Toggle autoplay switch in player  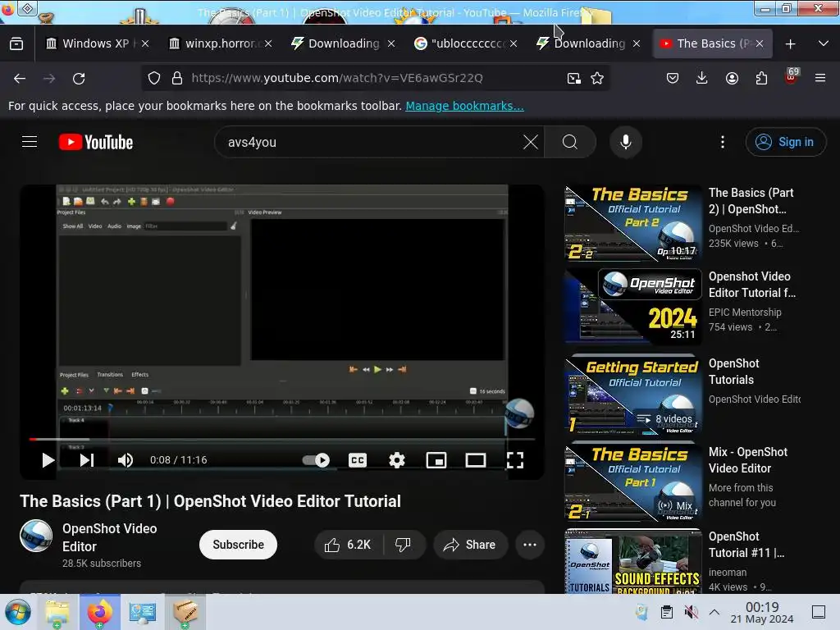[x=316, y=460]
